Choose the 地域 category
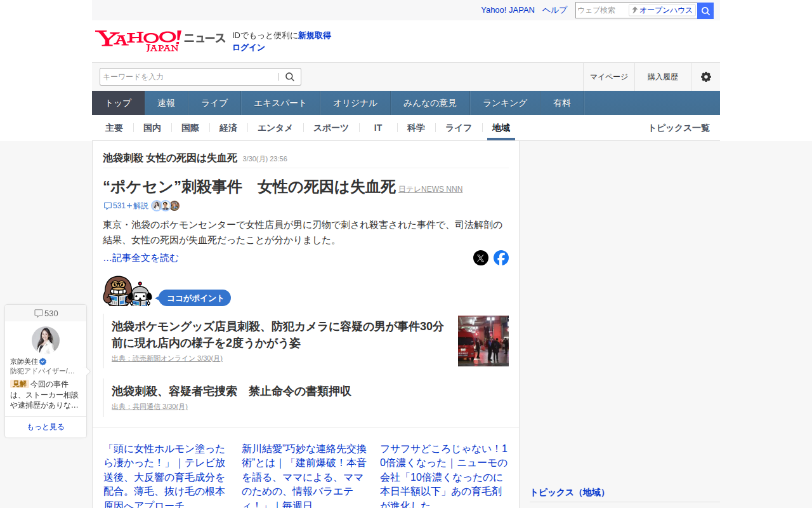812x508 pixels. click(x=501, y=128)
